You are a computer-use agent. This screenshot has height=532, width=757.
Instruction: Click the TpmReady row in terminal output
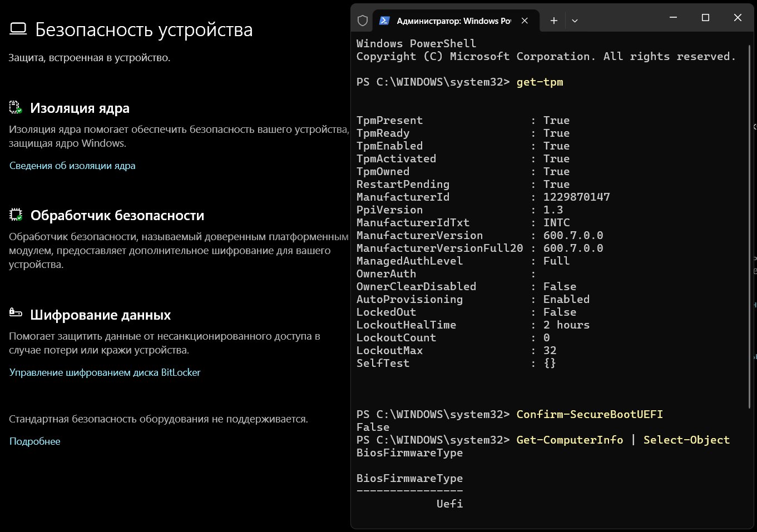tap(463, 133)
